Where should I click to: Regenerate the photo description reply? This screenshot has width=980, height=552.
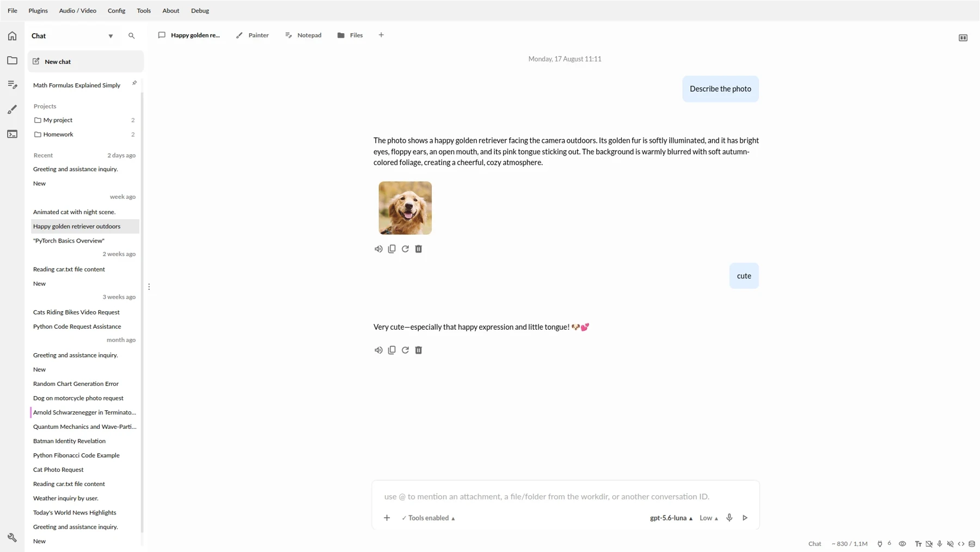coord(405,249)
